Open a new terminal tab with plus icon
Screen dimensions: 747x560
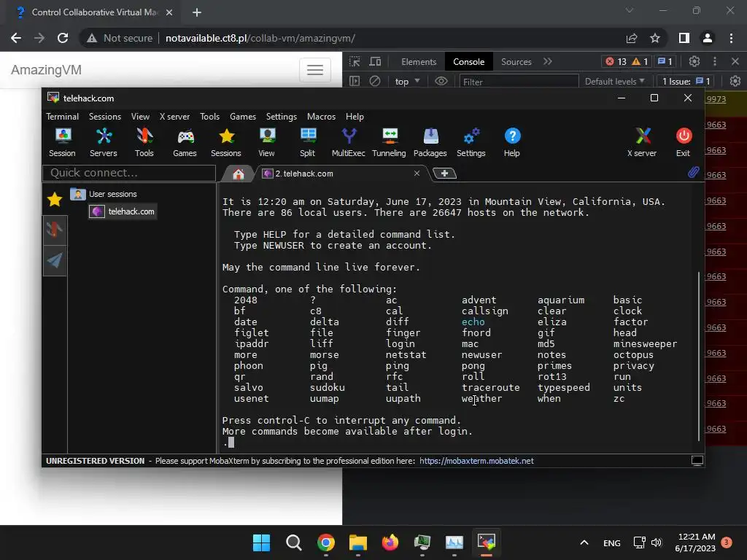coord(444,174)
